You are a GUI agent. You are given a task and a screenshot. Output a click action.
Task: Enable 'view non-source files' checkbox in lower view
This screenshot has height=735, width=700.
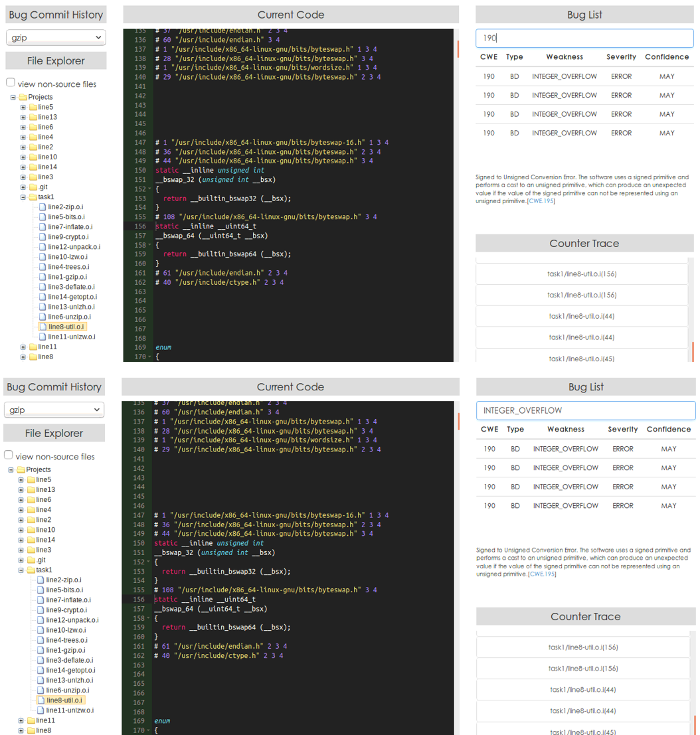(x=9, y=455)
